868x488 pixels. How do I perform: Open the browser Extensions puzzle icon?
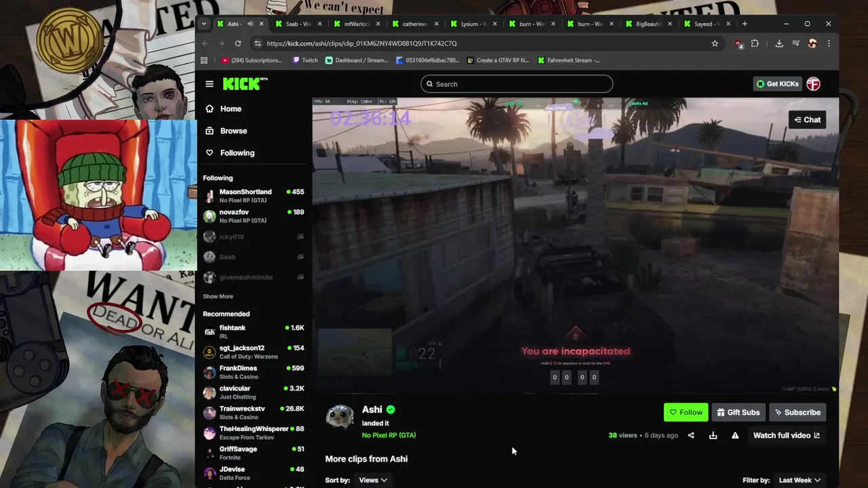coord(755,43)
